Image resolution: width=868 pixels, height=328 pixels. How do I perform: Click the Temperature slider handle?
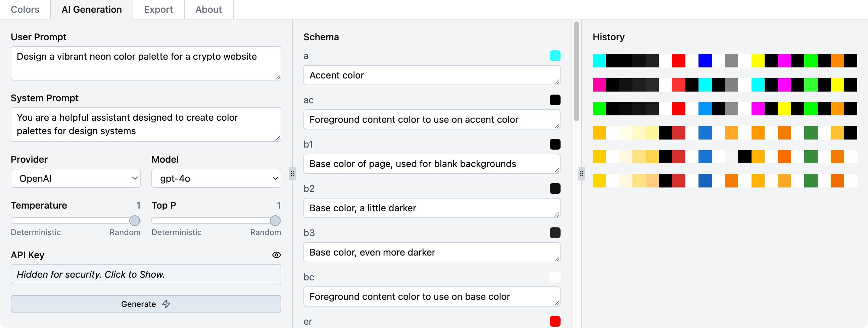(x=135, y=221)
